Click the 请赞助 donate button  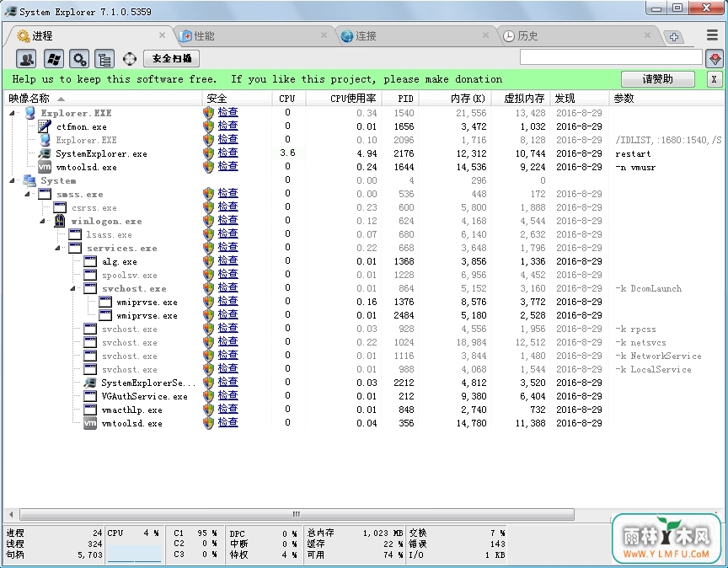[x=658, y=79]
